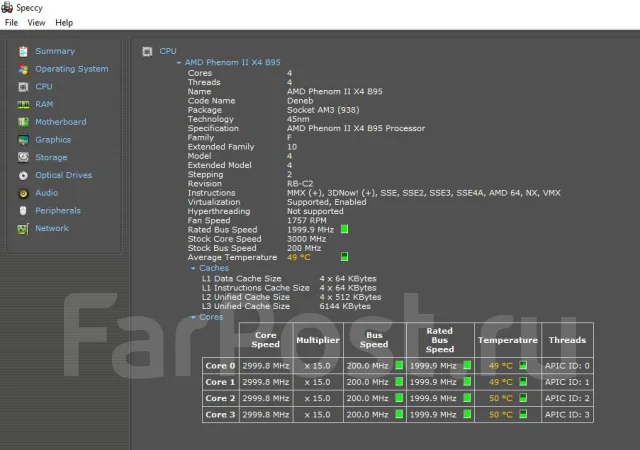The image size is (640, 450).
Task: Click the Package value Socket AM3 (938)
Action: (x=323, y=110)
